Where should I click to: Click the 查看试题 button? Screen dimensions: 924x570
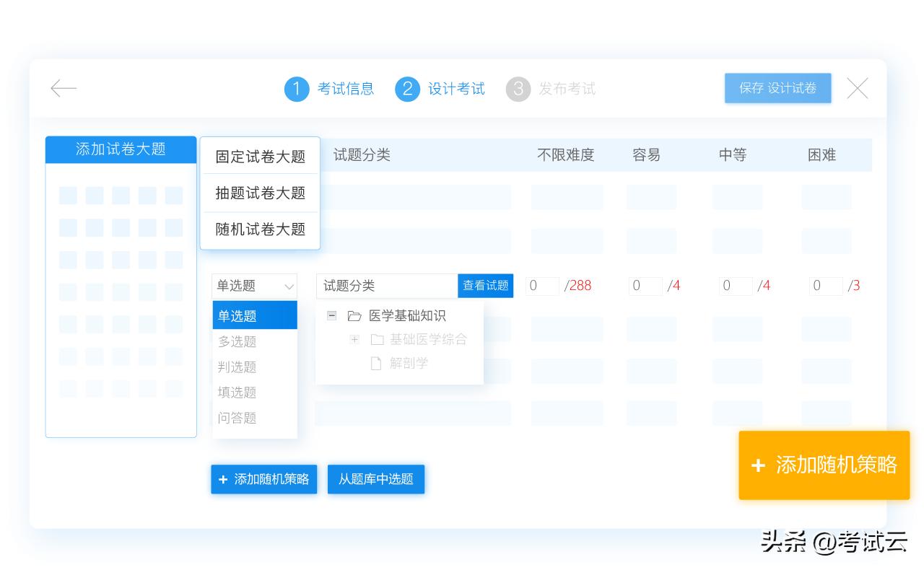tap(485, 286)
